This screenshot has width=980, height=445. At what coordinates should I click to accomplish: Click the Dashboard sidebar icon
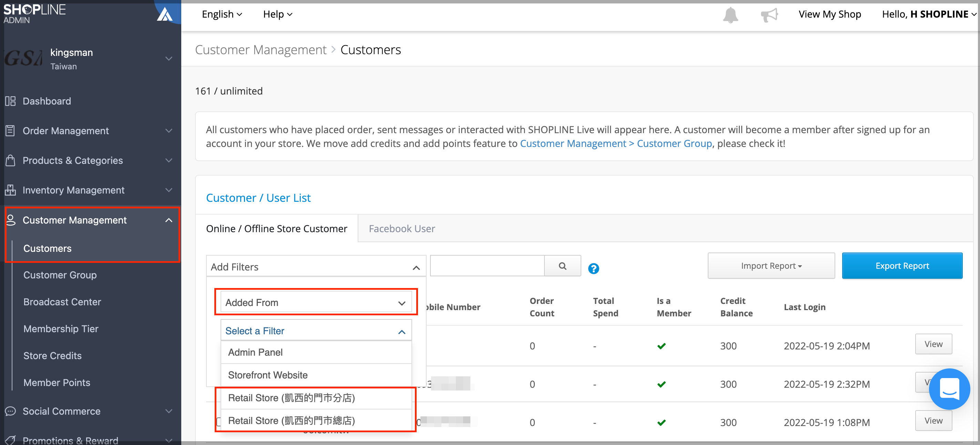click(10, 101)
